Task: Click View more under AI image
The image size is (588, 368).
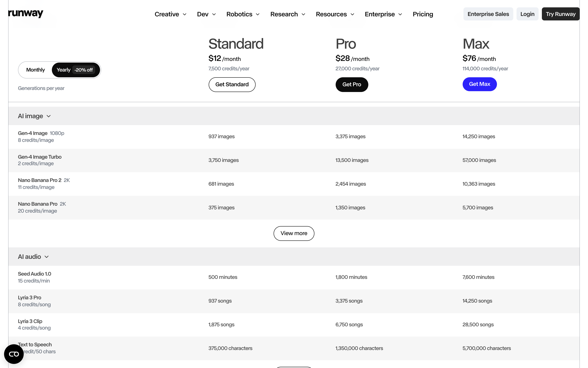Action: tap(294, 233)
